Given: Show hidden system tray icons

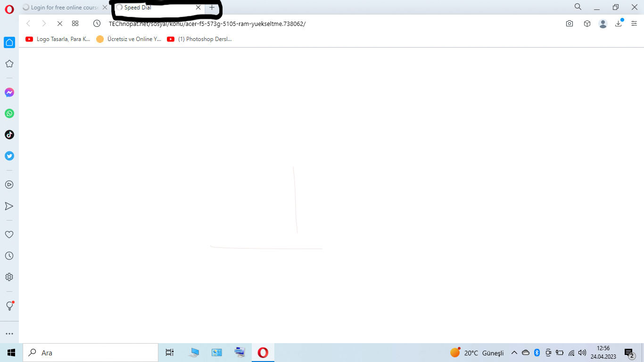Looking at the screenshot, I should (x=514, y=353).
